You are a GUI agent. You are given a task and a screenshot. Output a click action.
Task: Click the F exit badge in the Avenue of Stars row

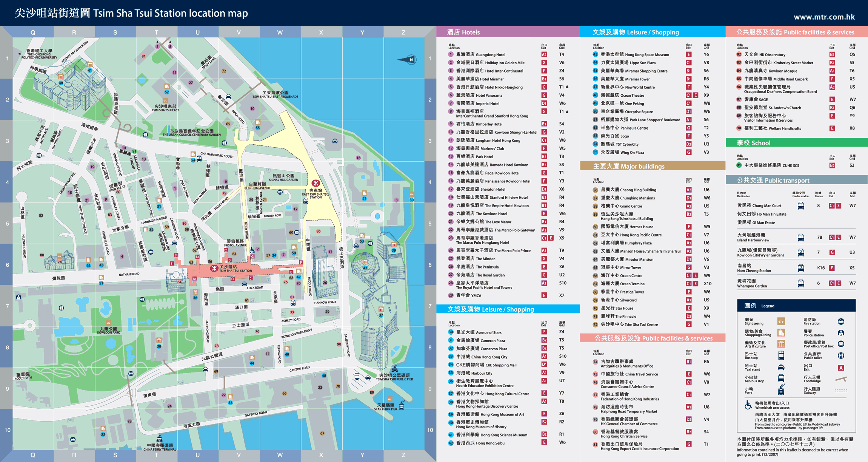pyautogui.click(x=544, y=332)
